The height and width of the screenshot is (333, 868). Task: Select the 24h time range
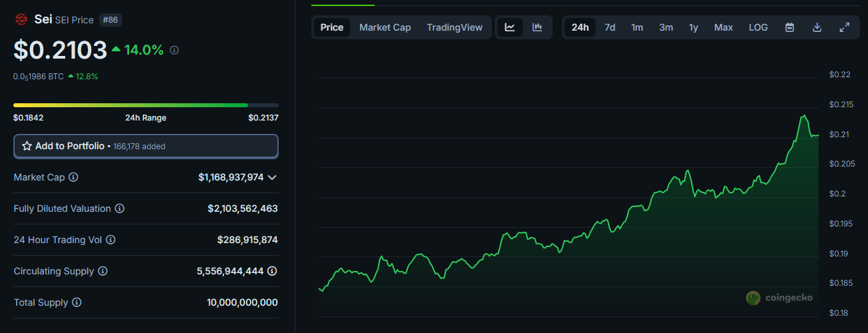coord(580,27)
